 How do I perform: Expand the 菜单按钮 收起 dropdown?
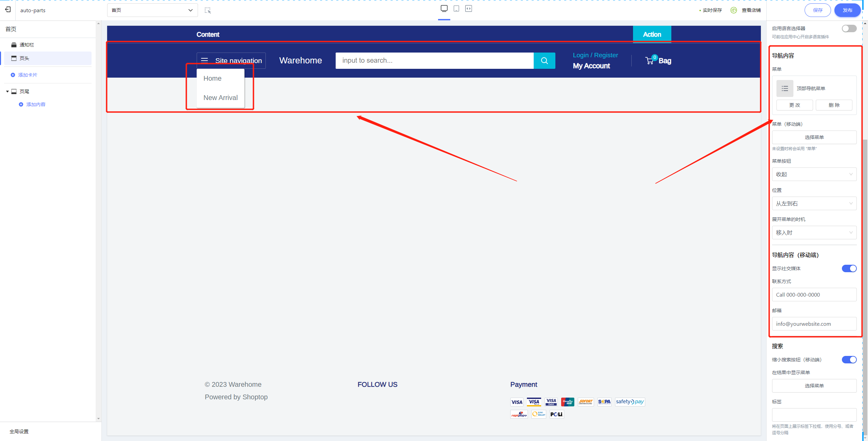[814, 174]
